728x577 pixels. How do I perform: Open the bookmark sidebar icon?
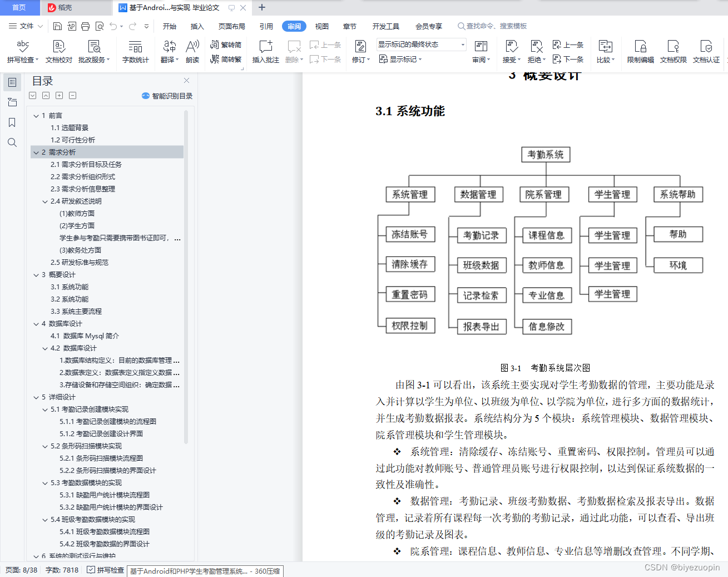tap(12, 122)
